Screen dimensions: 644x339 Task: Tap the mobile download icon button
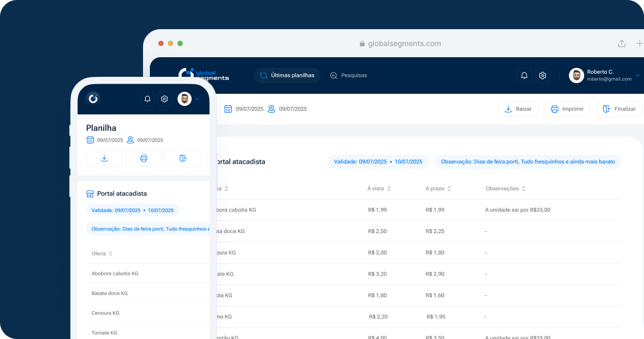click(104, 158)
